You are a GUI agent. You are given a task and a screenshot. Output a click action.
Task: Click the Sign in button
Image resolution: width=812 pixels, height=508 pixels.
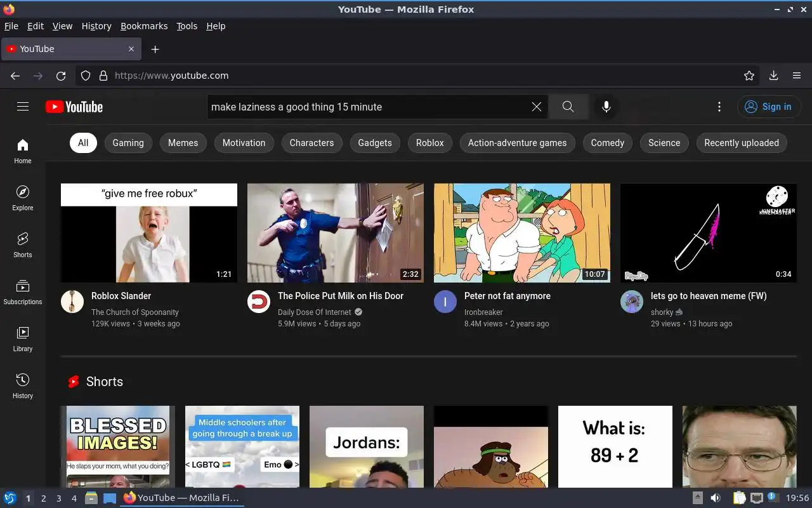769,107
